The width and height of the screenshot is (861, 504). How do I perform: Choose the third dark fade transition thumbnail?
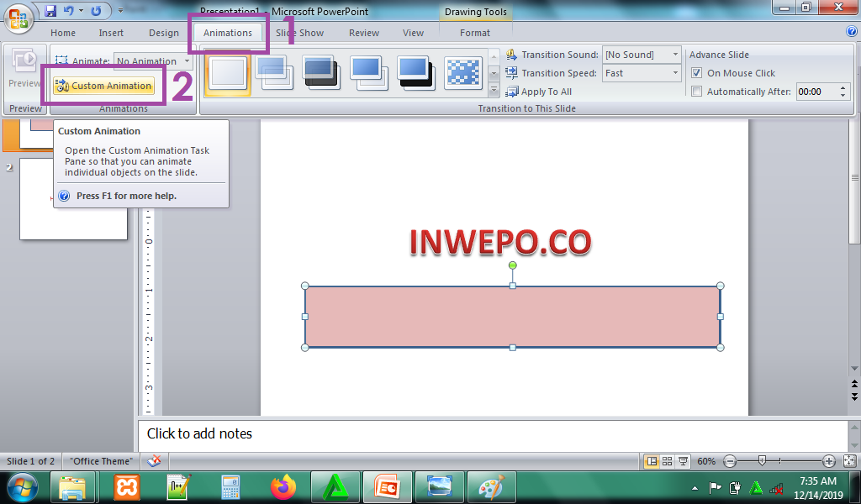(322, 72)
